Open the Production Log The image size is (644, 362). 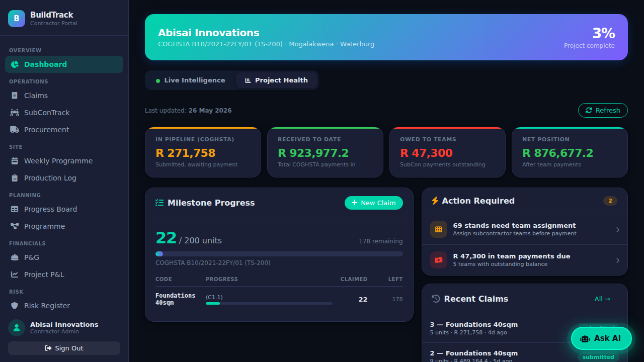pos(64,178)
